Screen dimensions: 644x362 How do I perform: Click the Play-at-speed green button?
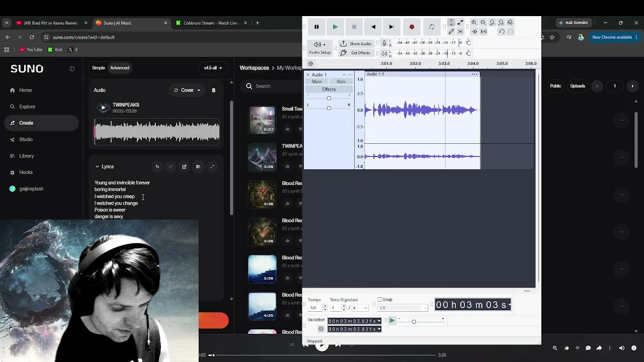pyautogui.click(x=392, y=321)
